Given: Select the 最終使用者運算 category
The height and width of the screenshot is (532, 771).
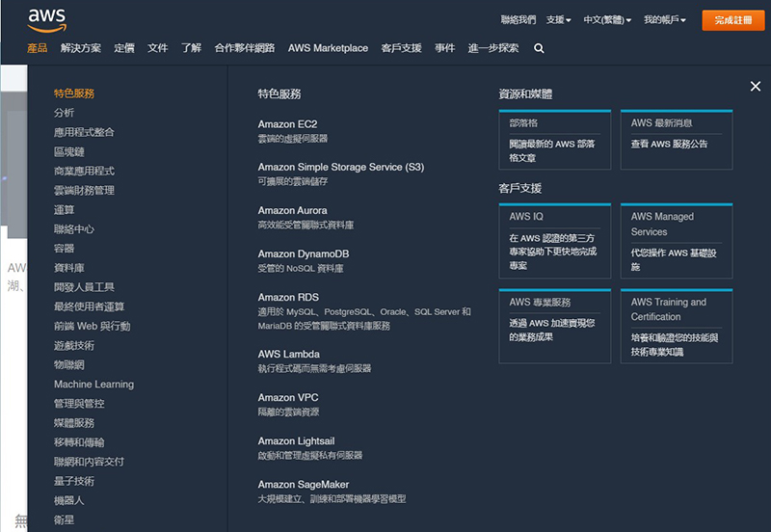Looking at the screenshot, I should point(89,306).
